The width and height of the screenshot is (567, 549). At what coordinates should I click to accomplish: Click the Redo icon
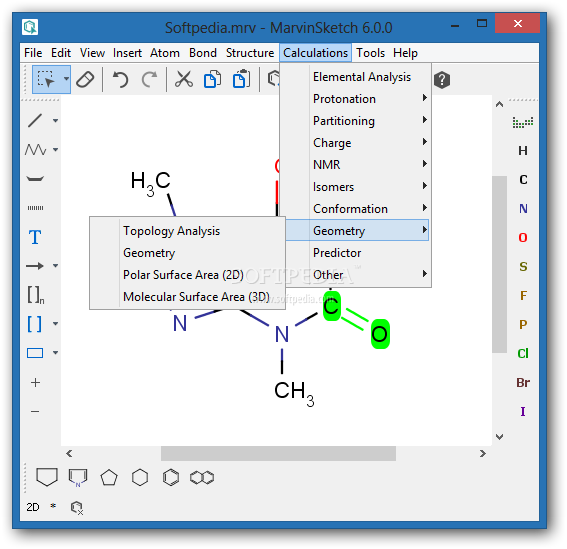click(x=149, y=79)
